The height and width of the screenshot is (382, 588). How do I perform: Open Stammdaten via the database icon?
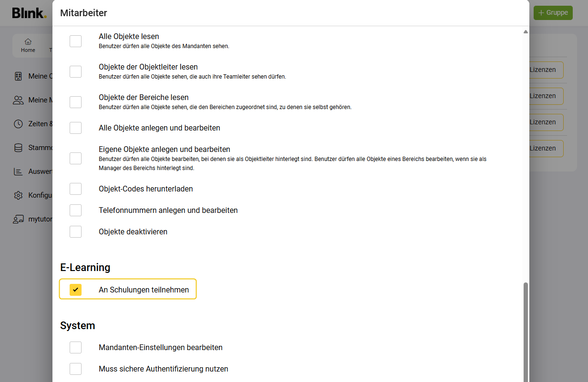click(18, 148)
